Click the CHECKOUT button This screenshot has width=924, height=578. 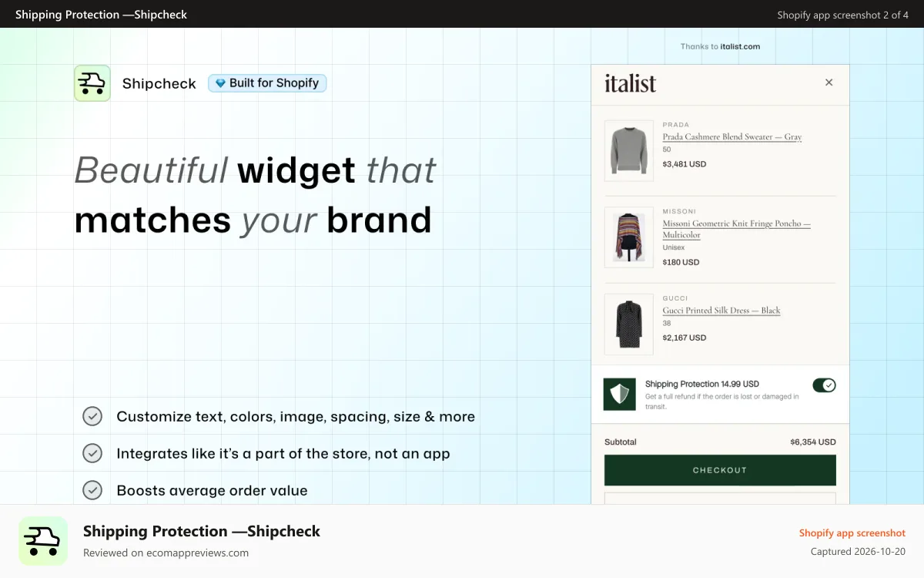click(720, 470)
